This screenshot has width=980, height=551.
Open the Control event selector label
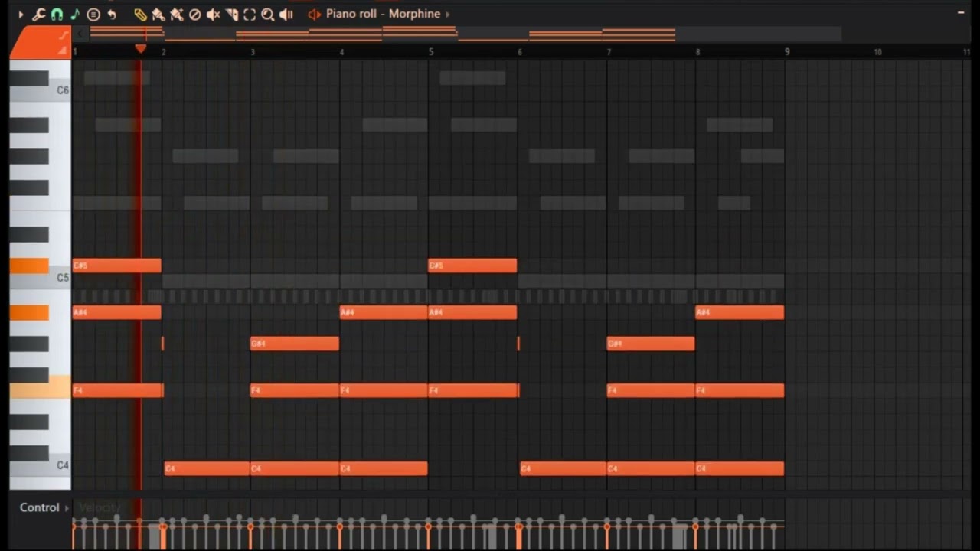40,507
